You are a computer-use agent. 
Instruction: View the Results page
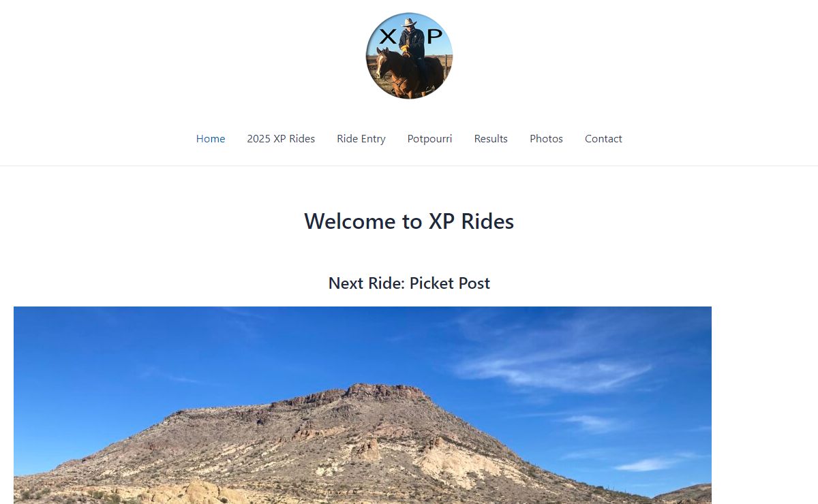click(491, 139)
